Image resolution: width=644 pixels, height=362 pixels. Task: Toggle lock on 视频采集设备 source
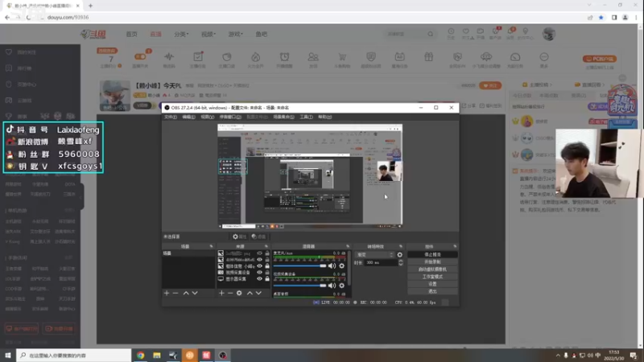pyautogui.click(x=267, y=272)
